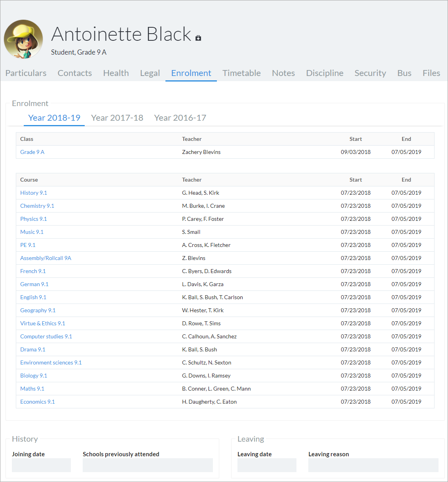Open the History 9.1 course link
Screen dimensions: 448x482
click(34, 193)
